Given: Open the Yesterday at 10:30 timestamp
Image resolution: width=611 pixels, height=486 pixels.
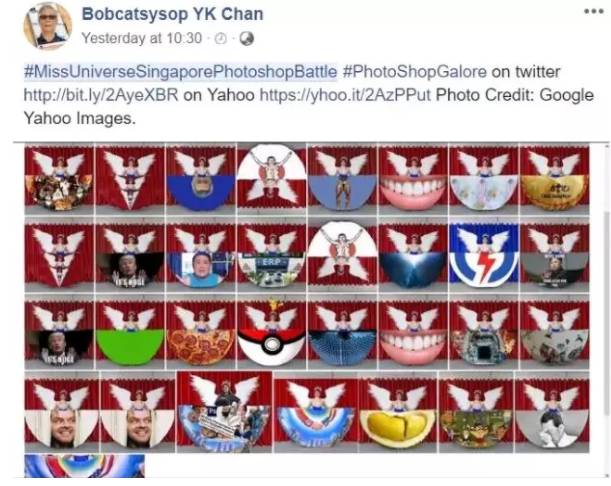Looking at the screenshot, I should pyautogui.click(x=141, y=38).
